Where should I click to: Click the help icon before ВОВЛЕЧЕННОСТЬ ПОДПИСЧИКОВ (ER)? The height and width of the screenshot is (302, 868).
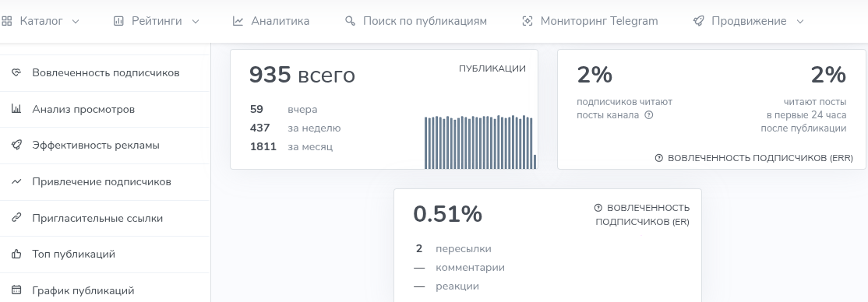pos(598,208)
